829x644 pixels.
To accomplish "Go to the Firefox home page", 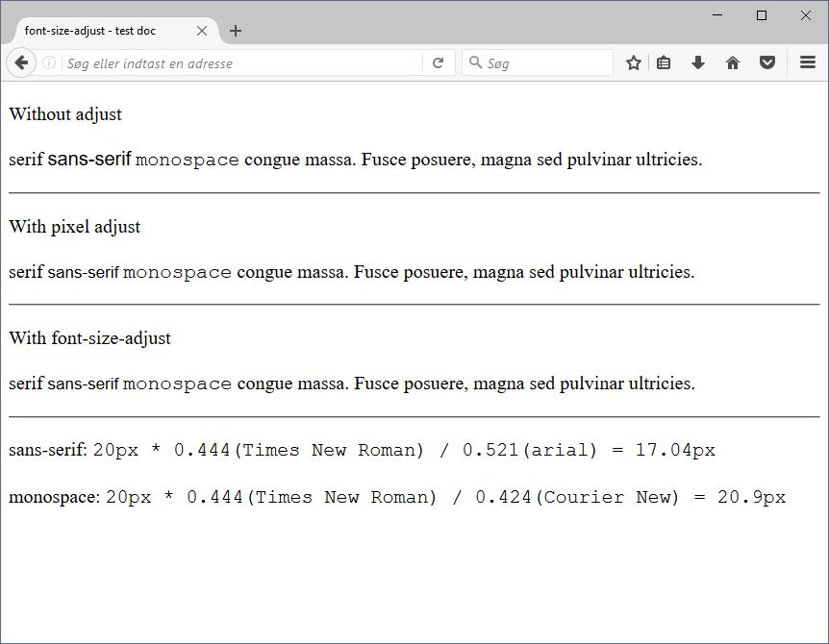I will 733,63.
